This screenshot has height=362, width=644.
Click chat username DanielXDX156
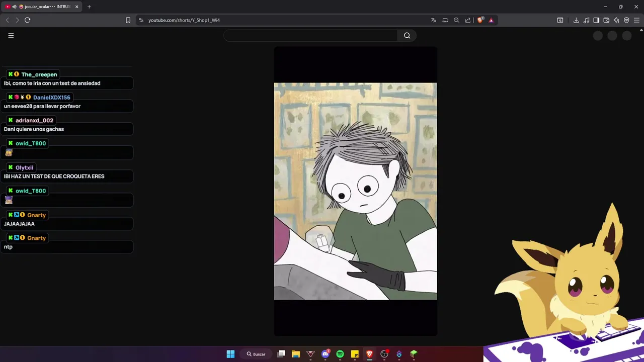pos(52,98)
